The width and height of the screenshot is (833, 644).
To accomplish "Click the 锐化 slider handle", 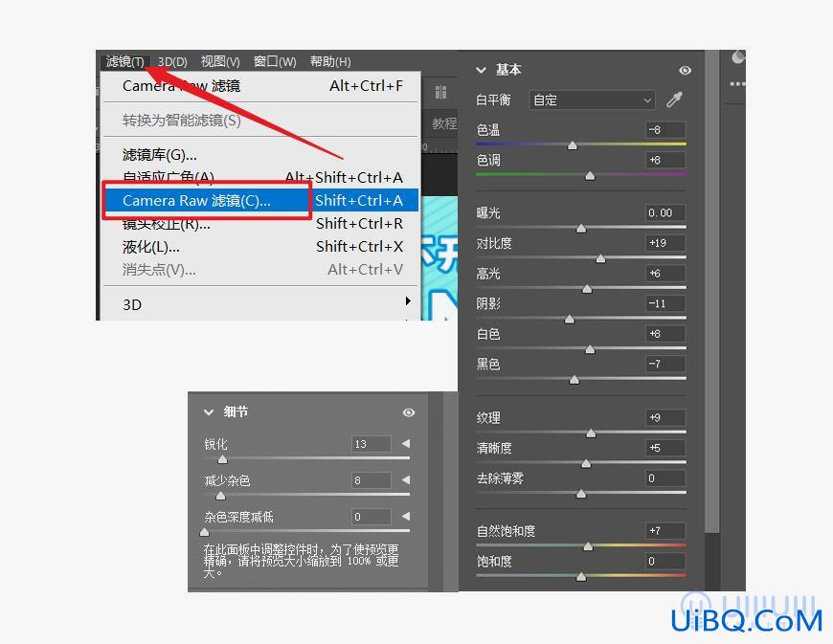I will pyautogui.click(x=222, y=458).
